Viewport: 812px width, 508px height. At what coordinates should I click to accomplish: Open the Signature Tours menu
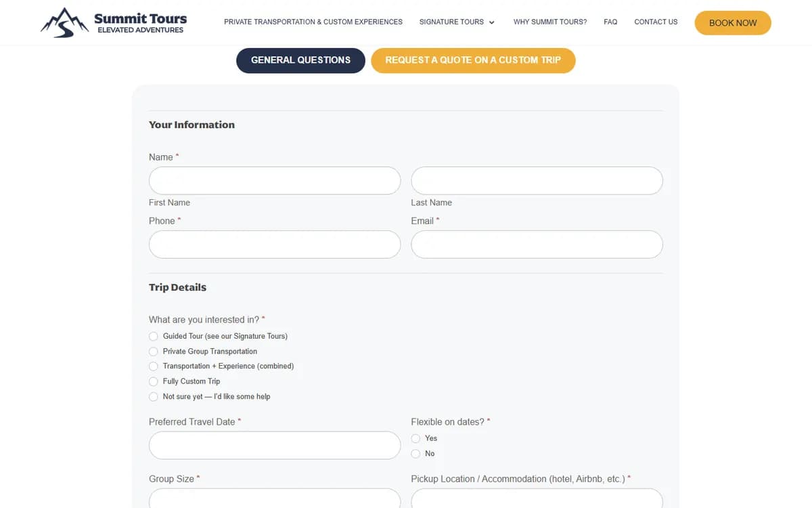[x=451, y=22]
